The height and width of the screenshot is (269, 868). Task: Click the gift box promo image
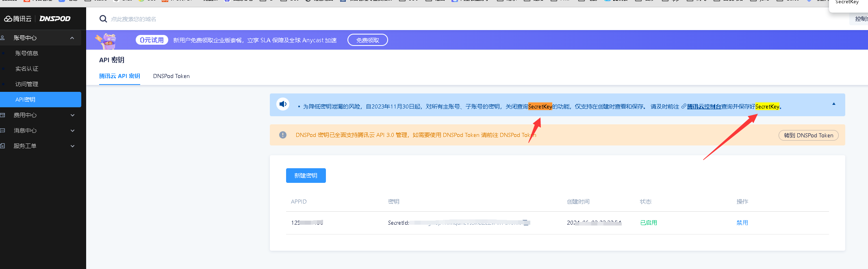coord(106,41)
